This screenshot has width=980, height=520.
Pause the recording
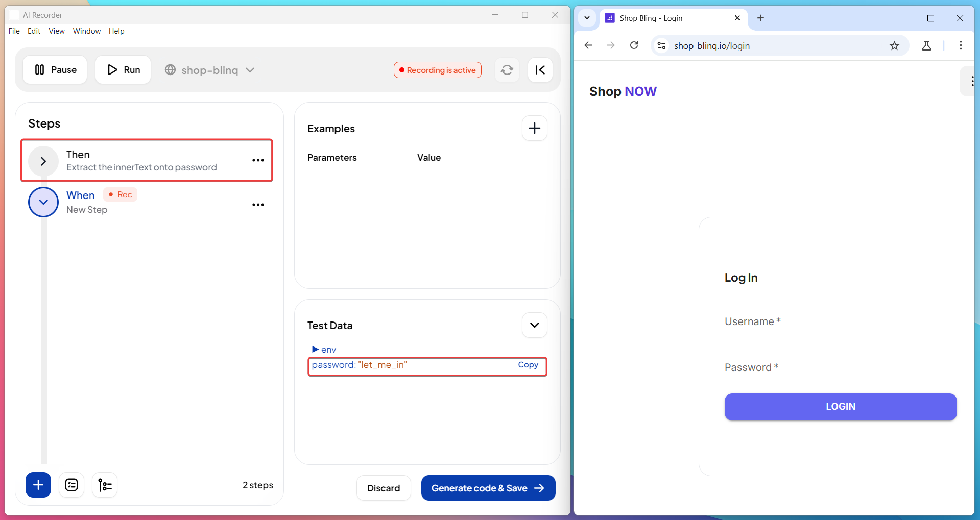click(55, 70)
